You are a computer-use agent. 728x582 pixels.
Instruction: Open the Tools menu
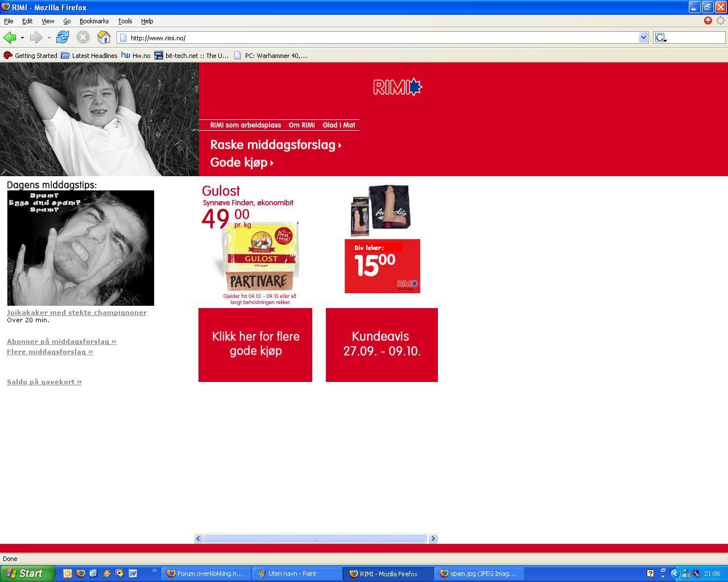coord(125,21)
